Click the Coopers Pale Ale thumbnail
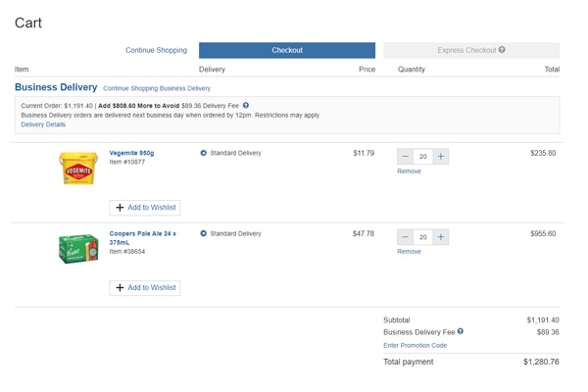Viewport: 588px width, 392px height. pos(78,249)
